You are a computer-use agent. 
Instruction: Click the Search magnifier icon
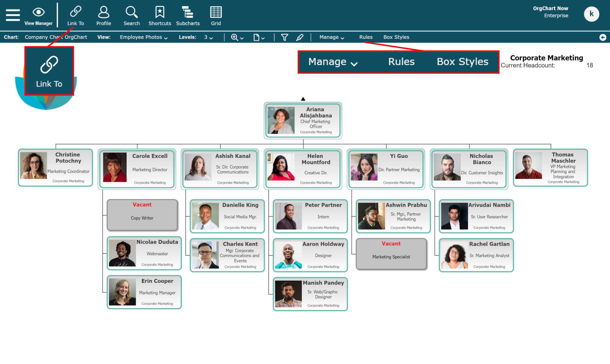click(x=131, y=12)
